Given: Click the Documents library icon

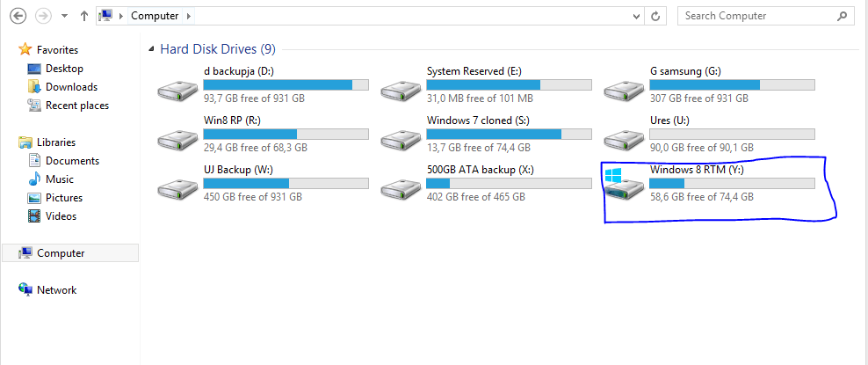Looking at the screenshot, I should pos(34,161).
